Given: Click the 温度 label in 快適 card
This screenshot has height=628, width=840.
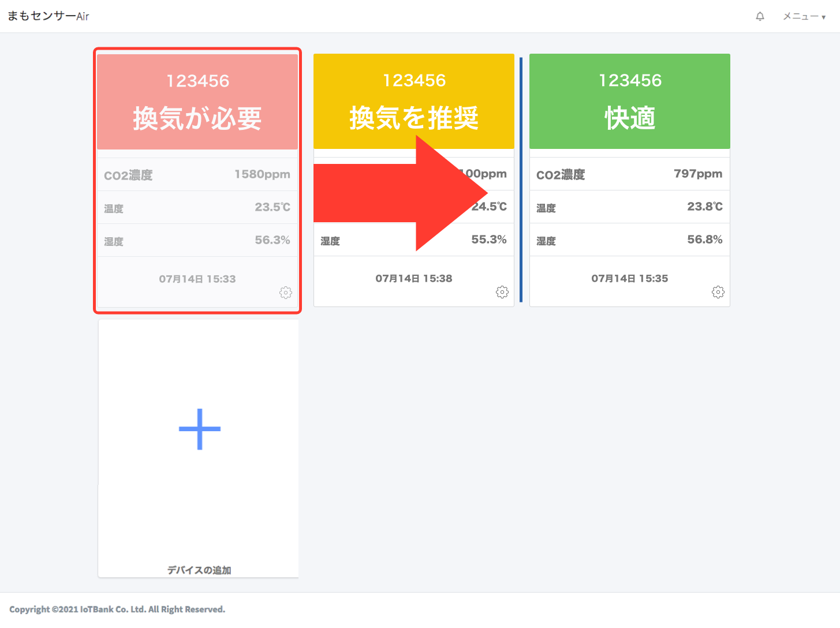Looking at the screenshot, I should (546, 208).
